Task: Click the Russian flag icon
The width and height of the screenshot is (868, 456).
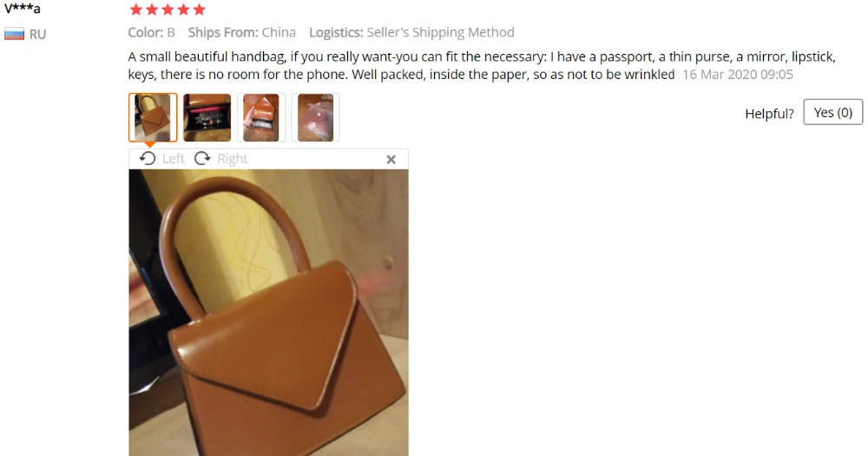Action: point(15,35)
